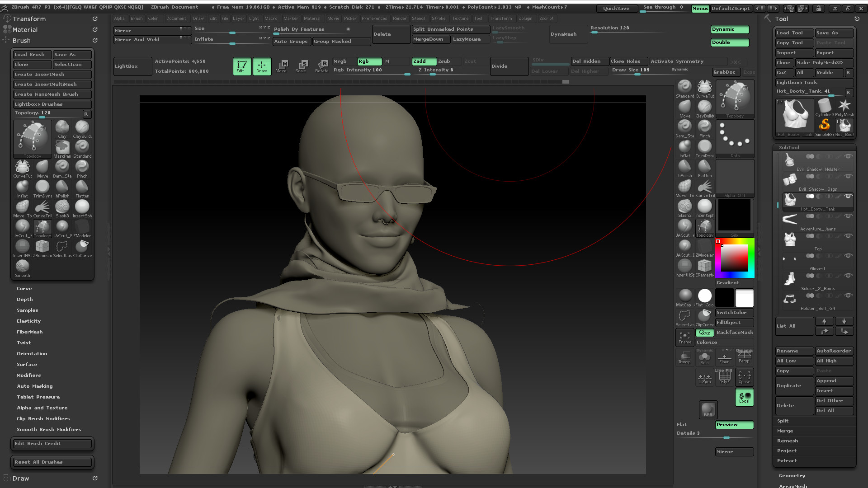Expand Tablet Pressure section
Screen dimensions: 868x488
[x=38, y=397]
